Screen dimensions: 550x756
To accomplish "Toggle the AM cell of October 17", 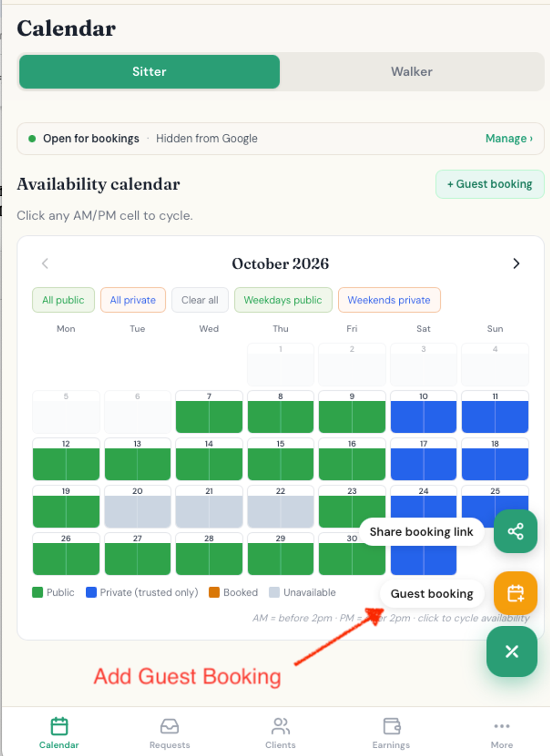I will 407,464.
